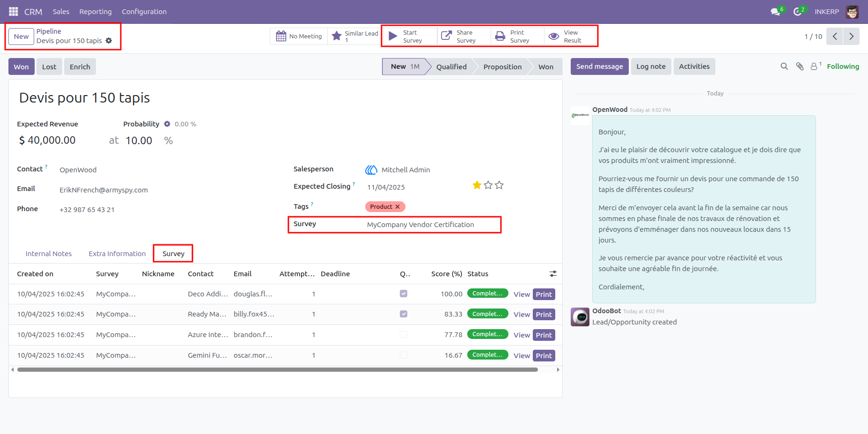This screenshot has height=434, width=868.
Task: Click the Lost button
Action: [x=49, y=67]
